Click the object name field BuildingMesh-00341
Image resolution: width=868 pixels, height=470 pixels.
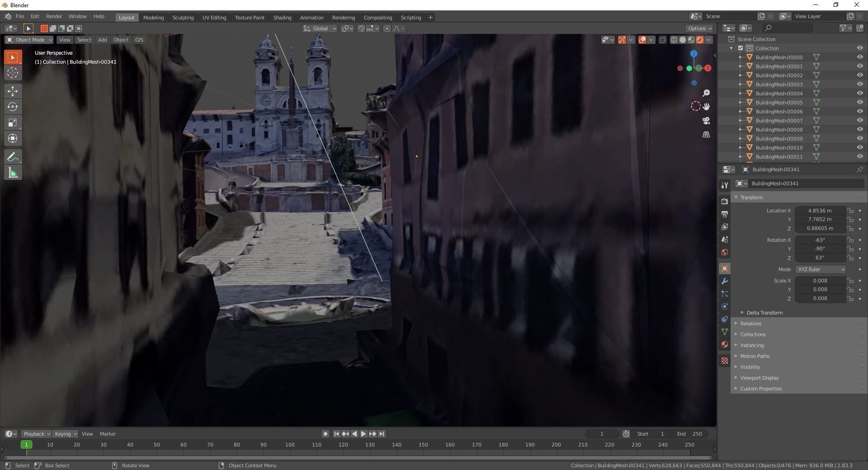tap(807, 183)
